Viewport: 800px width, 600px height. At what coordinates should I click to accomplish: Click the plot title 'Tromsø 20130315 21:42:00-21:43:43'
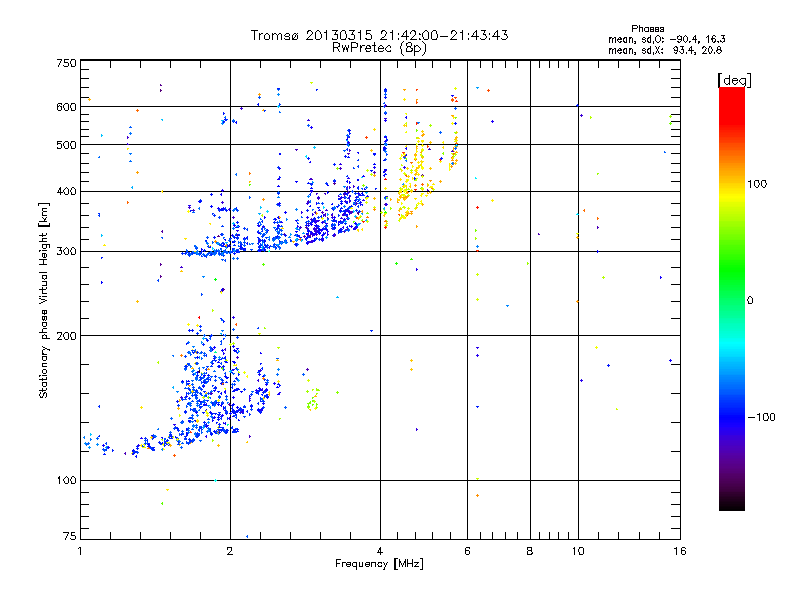pos(379,35)
